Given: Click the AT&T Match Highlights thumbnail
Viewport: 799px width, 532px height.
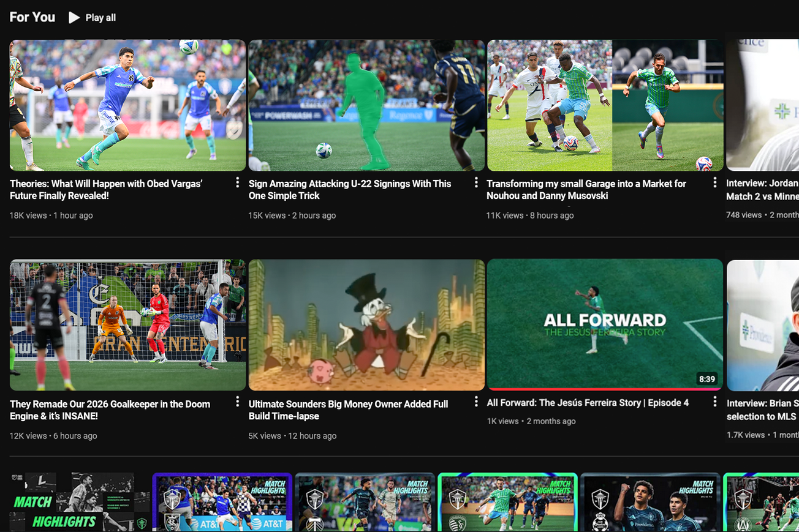Looking at the screenshot, I should click(x=222, y=502).
